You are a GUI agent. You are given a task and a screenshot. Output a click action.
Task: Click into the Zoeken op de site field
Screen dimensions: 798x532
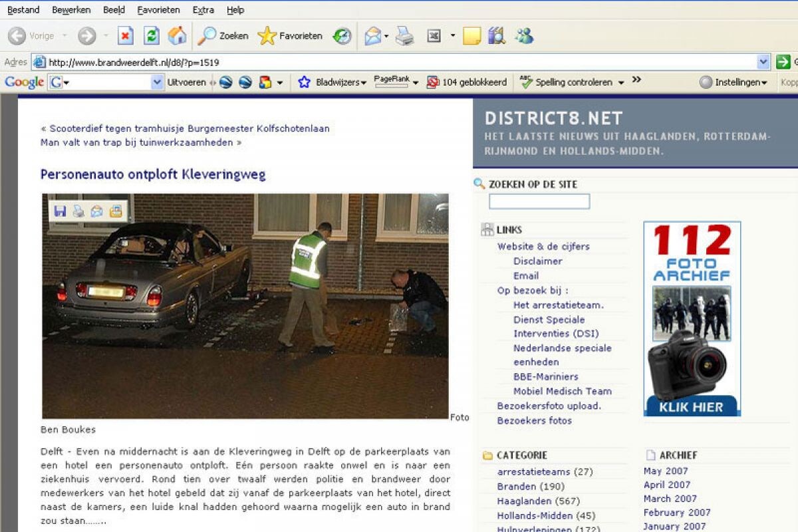pyautogui.click(x=539, y=201)
